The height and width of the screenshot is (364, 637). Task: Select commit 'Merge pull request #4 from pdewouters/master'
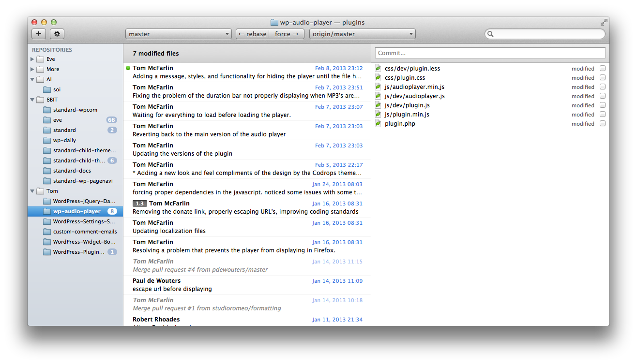[x=247, y=266]
